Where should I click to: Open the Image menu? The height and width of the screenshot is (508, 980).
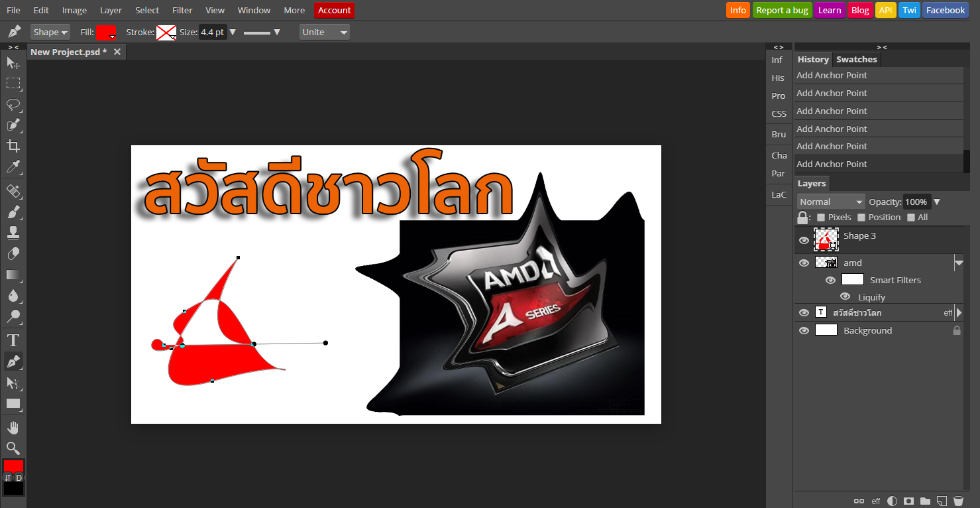click(x=74, y=10)
